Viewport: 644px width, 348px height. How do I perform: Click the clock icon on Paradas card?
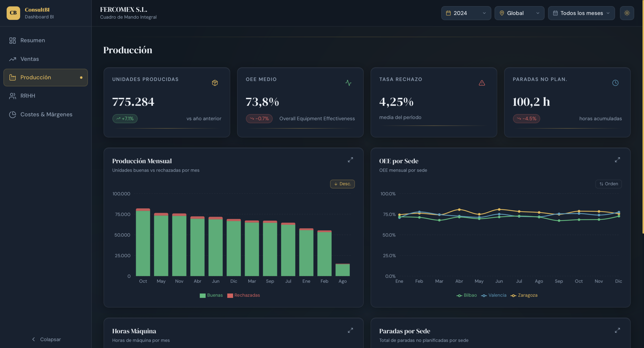pos(615,83)
